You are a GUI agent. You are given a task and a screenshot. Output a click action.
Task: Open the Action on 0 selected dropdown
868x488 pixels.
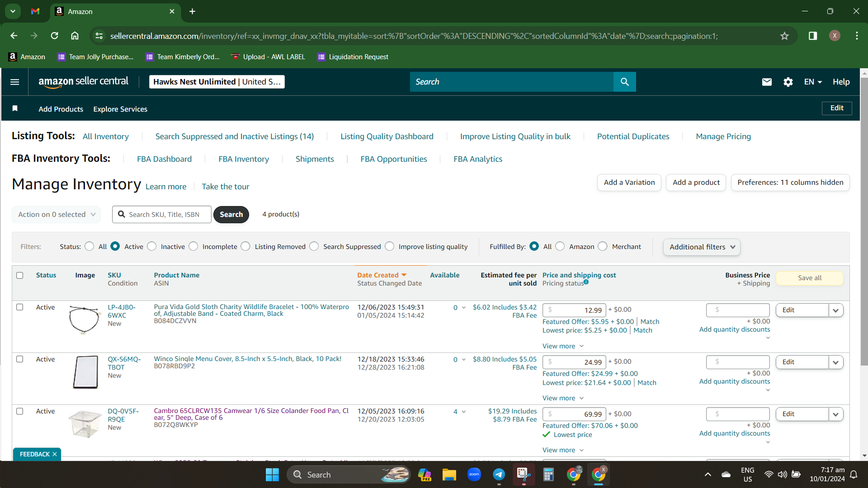point(56,214)
